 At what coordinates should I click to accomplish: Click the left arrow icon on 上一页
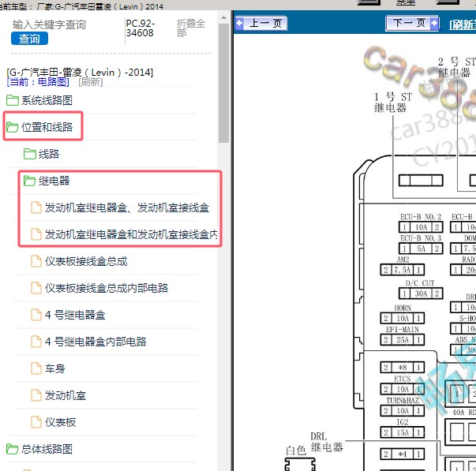coord(239,23)
